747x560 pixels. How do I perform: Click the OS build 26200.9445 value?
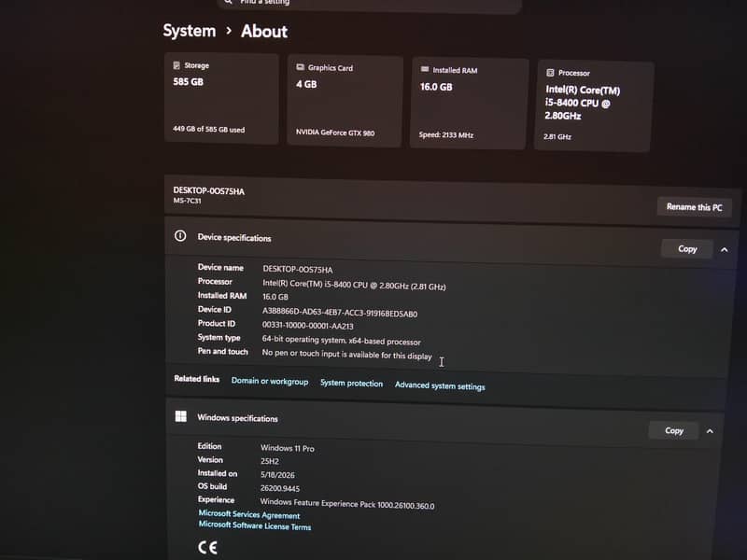coord(279,488)
